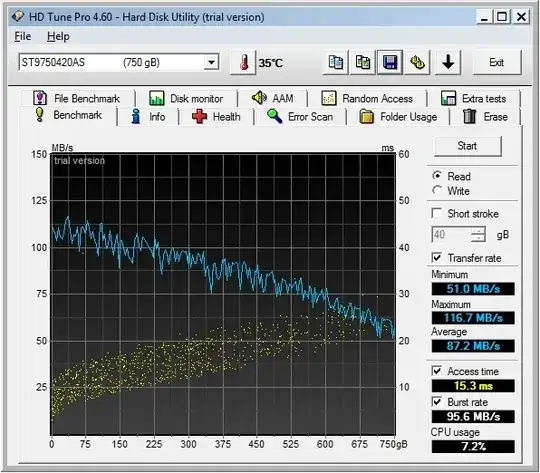The width and height of the screenshot is (540, 473).
Task: Click the Average 87.2 MB/s value
Action: [473, 346]
